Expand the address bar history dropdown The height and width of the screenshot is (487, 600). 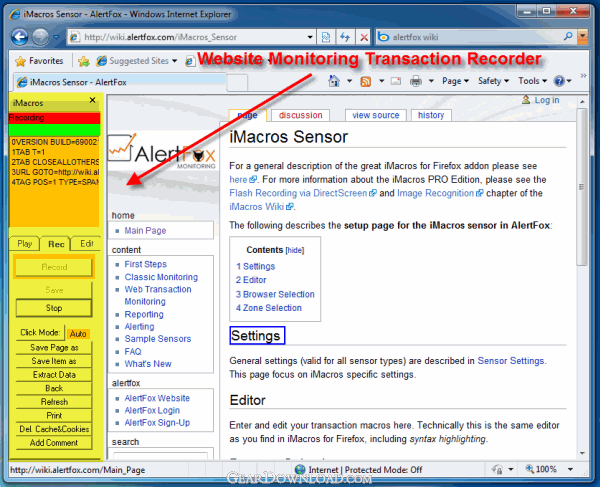coord(310,37)
